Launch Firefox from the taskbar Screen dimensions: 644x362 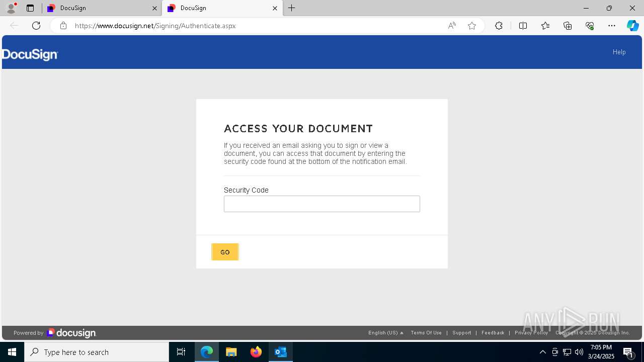256,352
